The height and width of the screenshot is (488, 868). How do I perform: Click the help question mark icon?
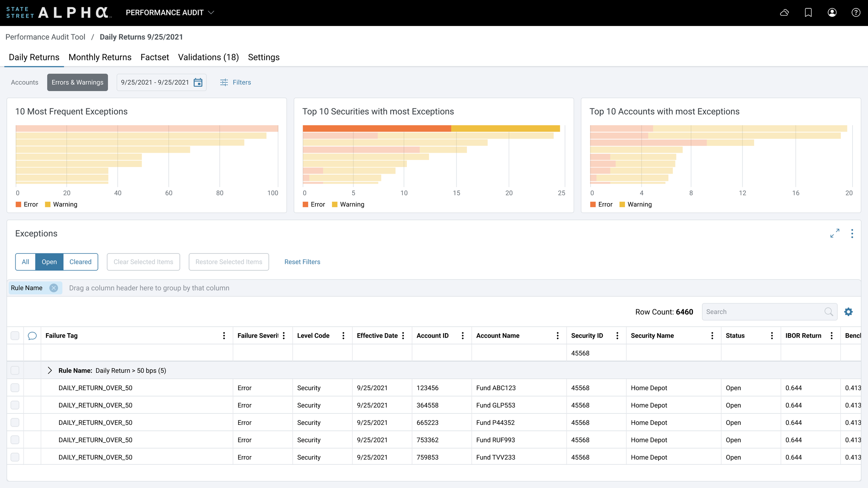(x=856, y=13)
